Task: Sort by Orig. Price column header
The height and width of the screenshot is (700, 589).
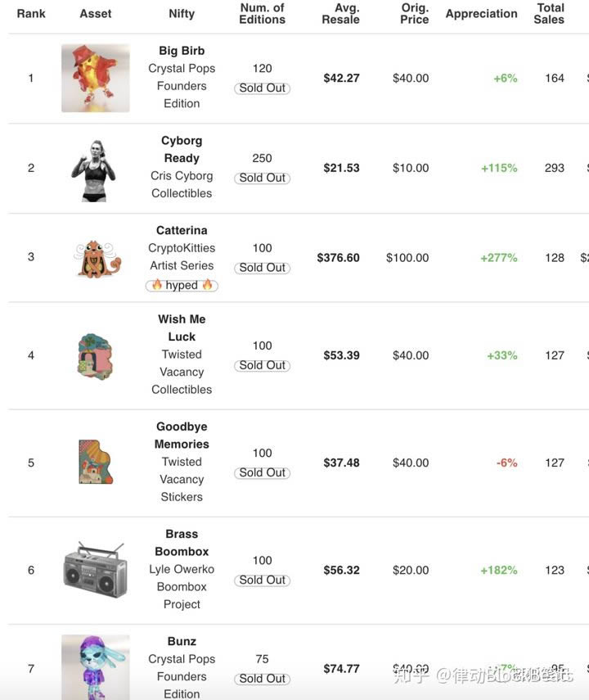Action: tap(415, 14)
